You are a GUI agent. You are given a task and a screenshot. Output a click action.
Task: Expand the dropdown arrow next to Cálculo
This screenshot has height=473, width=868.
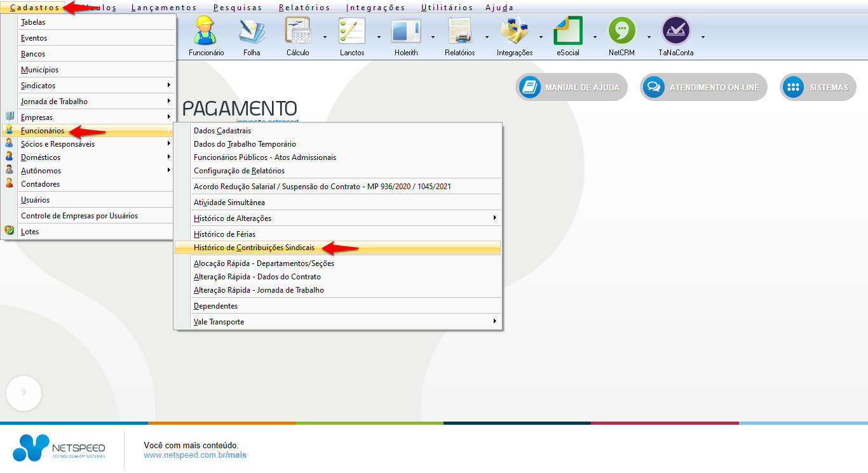tap(325, 37)
